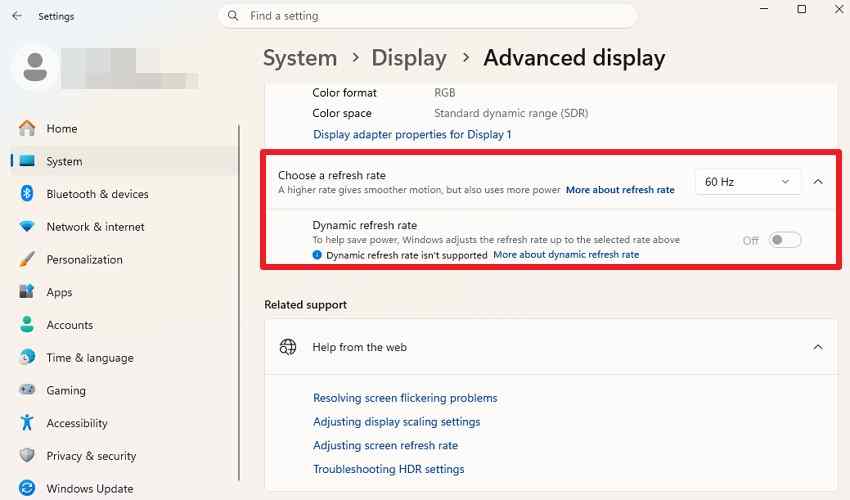Open Display adapter properties for Display 1
This screenshot has width=850, height=500.
point(412,134)
